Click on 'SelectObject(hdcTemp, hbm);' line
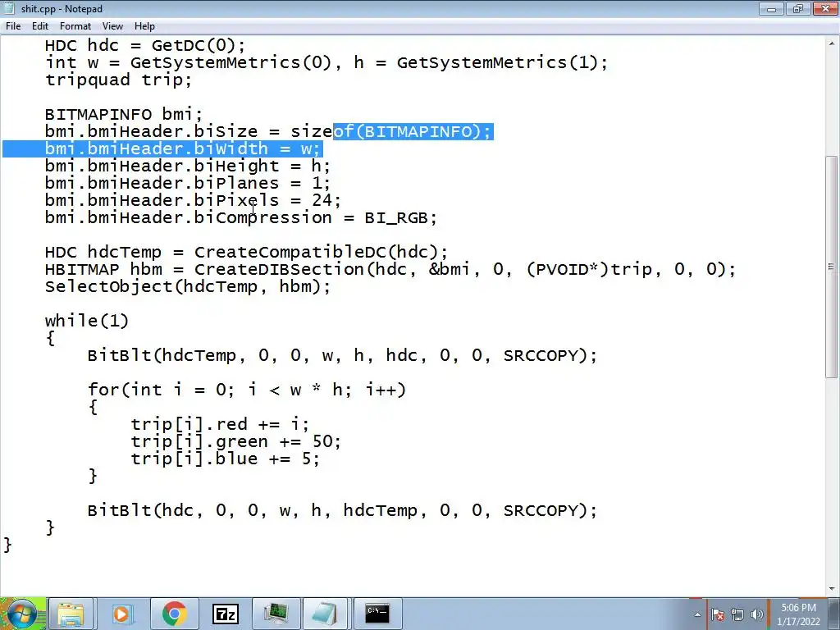 pyautogui.click(x=188, y=286)
